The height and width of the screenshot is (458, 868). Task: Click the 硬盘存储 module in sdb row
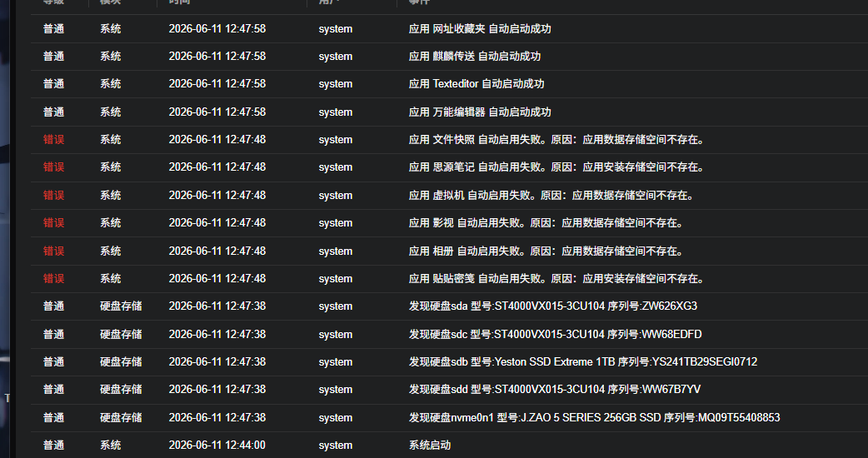tap(121, 361)
